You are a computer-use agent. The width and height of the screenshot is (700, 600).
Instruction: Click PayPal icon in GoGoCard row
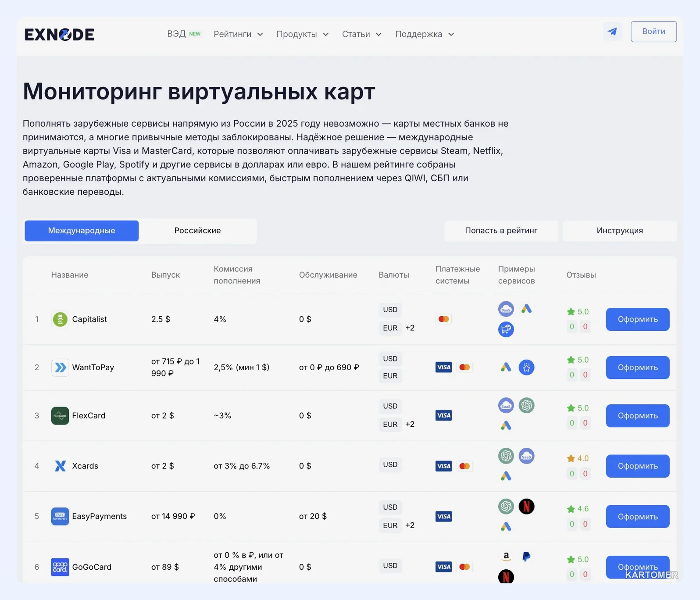[526, 557]
